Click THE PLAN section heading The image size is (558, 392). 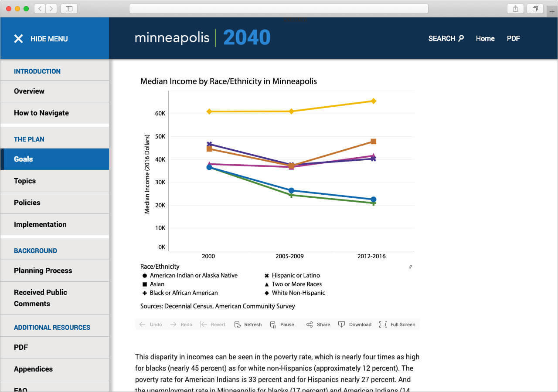pos(29,139)
